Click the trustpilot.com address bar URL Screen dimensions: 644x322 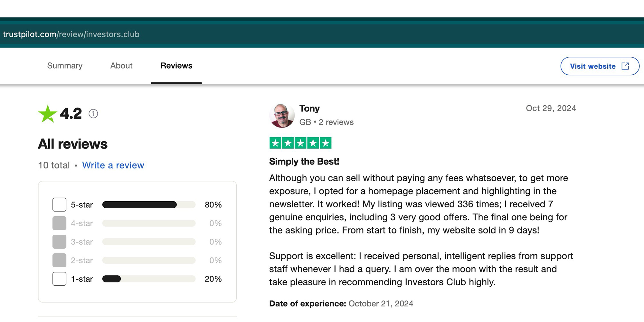pos(71,34)
